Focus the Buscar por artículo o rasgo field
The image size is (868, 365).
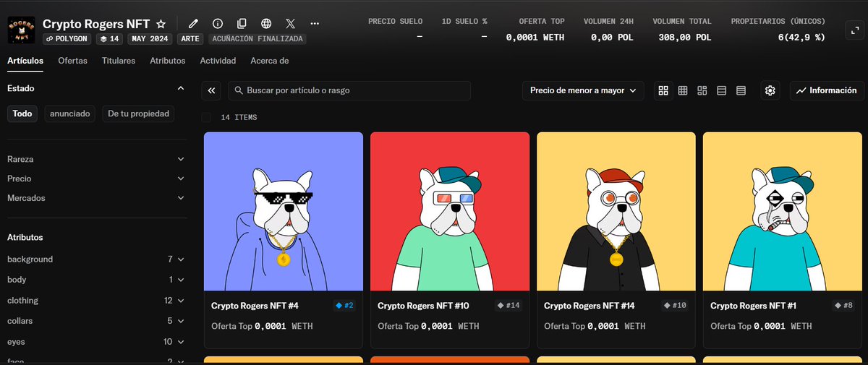click(349, 90)
